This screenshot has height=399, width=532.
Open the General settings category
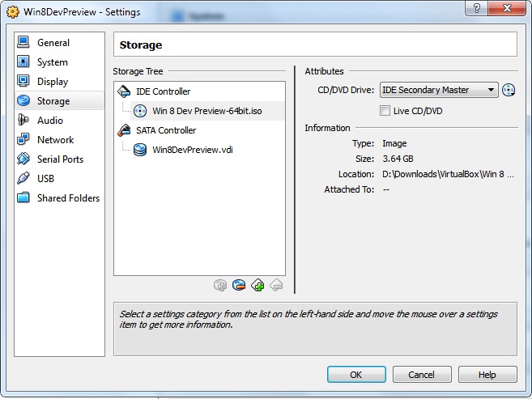click(x=53, y=43)
